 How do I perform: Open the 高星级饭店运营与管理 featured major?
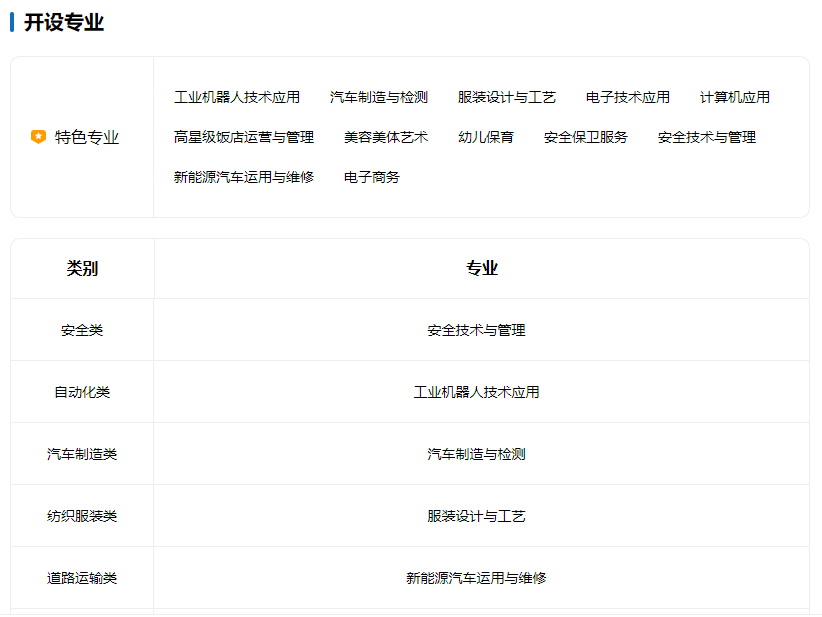pyautogui.click(x=244, y=137)
